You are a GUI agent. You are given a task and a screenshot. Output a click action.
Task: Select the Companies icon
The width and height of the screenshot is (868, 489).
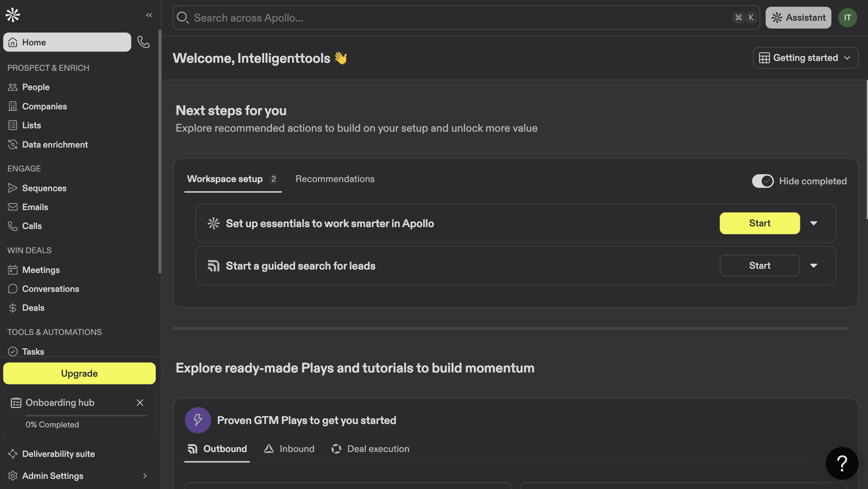[13, 106]
